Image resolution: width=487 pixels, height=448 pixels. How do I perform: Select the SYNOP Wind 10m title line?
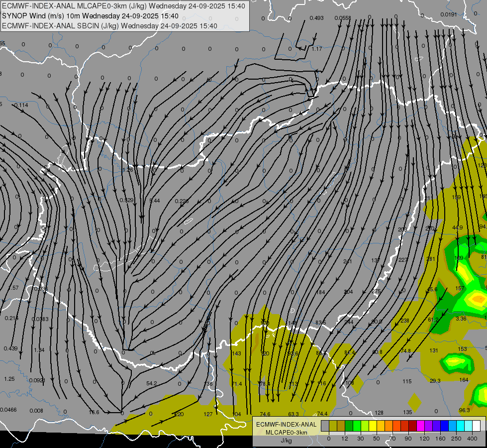pyautogui.click(x=90, y=16)
